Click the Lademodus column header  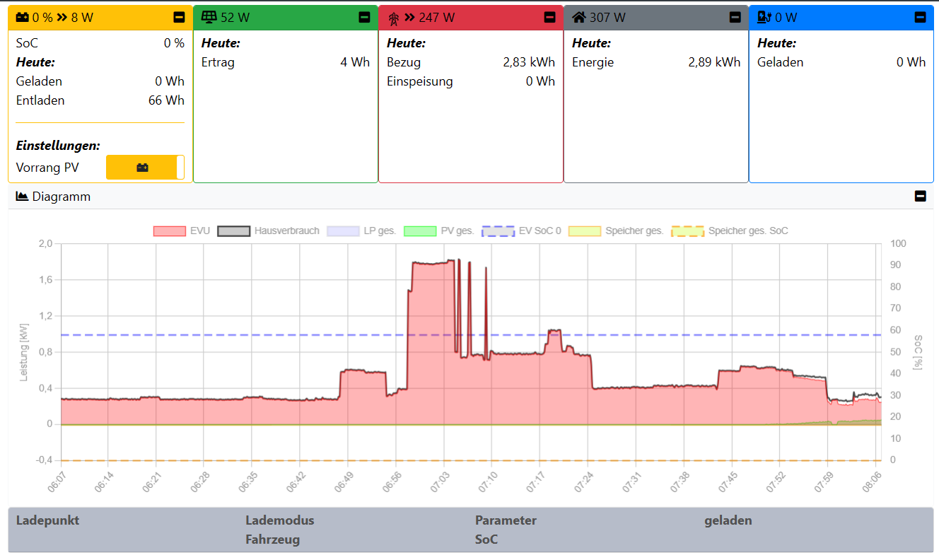pos(279,520)
